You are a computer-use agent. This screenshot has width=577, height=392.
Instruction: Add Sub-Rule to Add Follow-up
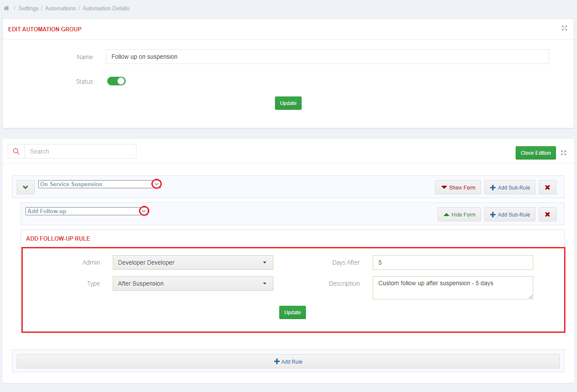click(x=510, y=214)
